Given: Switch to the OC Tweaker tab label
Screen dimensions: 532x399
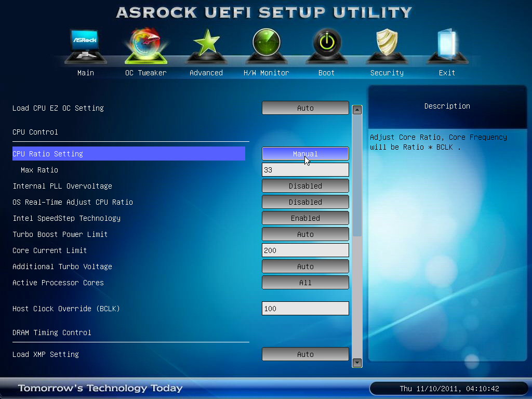Looking at the screenshot, I should [146, 73].
